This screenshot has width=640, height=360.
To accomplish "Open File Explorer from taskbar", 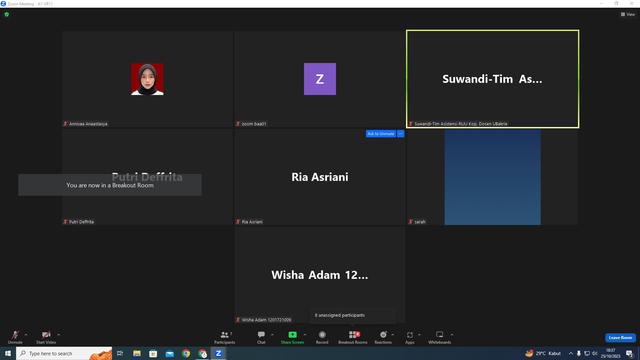I will (x=137, y=353).
